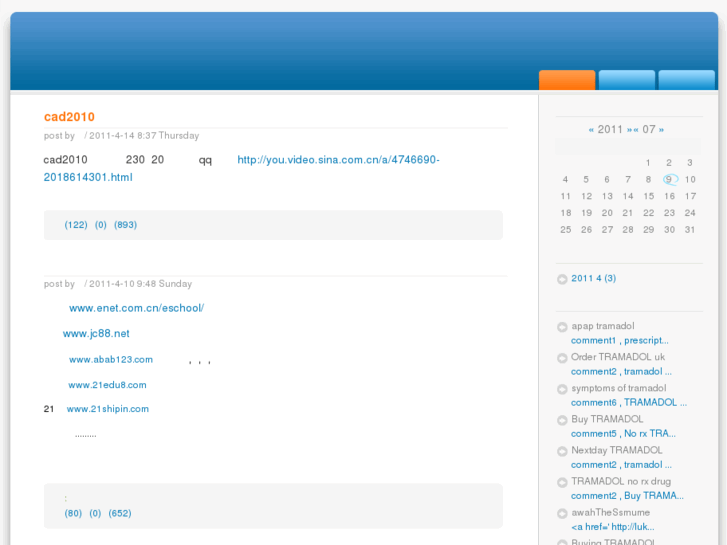This screenshot has height=545, width=727.
Task: Open the 2011 4 (3) archive
Action: coord(593,278)
